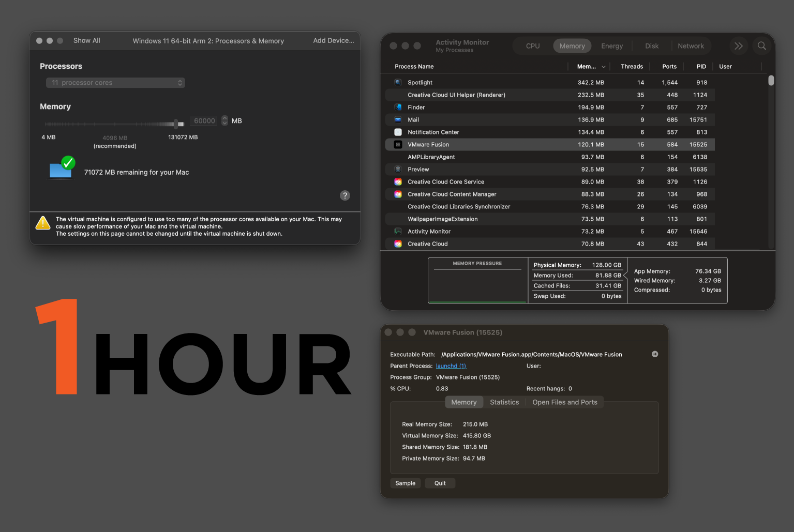Open the Network tab
794x532 pixels.
tap(691, 46)
